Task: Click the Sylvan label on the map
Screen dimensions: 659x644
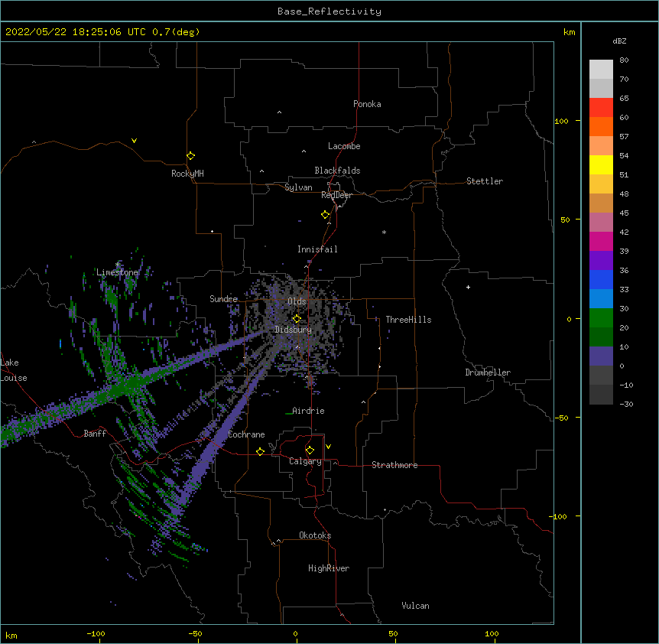Action: point(298,187)
